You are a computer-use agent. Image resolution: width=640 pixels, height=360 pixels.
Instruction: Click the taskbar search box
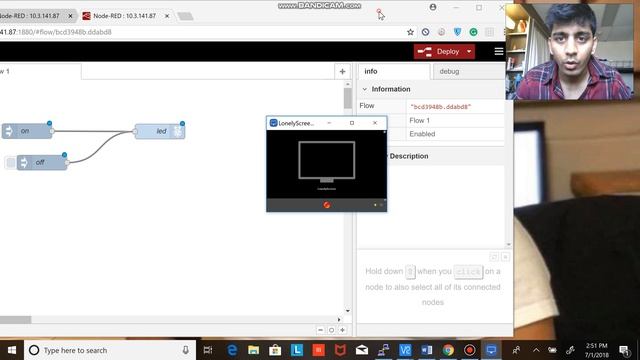pyautogui.click(x=110, y=350)
